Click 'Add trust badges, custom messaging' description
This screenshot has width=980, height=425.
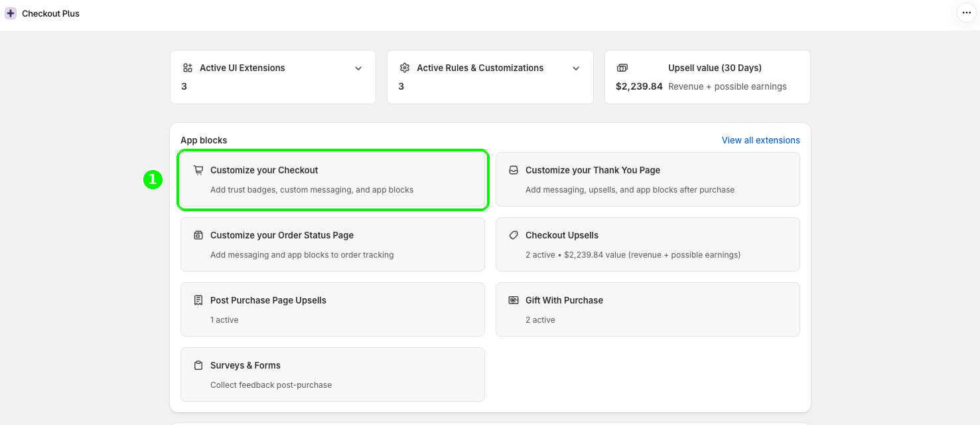[x=312, y=190]
